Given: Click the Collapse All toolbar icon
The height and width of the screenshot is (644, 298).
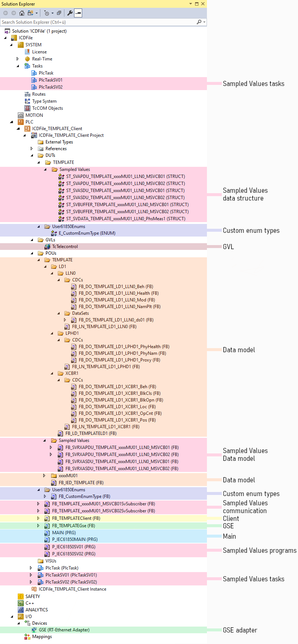Looking at the screenshot, I should [x=59, y=13].
